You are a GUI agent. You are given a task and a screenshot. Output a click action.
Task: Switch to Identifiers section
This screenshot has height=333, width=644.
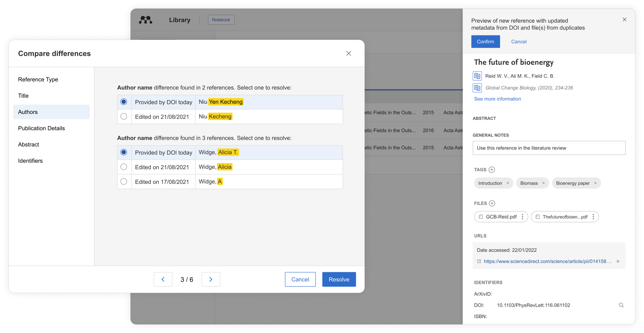[30, 161]
